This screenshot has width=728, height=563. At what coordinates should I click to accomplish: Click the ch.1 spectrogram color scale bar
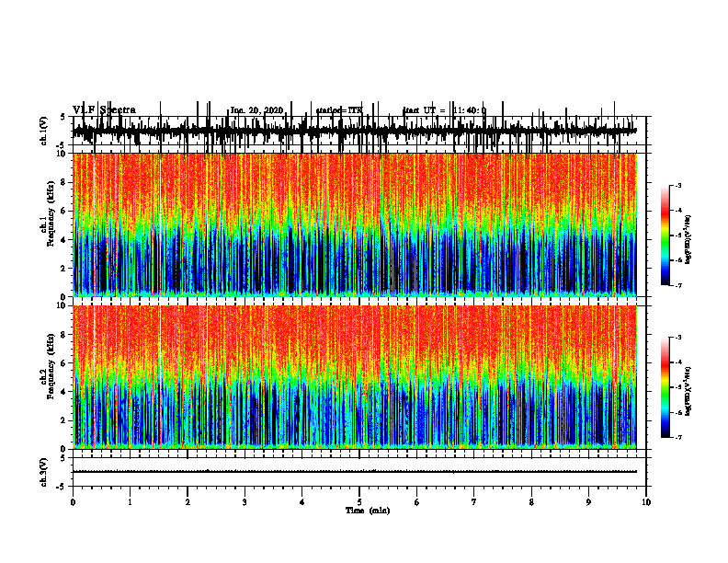point(665,236)
